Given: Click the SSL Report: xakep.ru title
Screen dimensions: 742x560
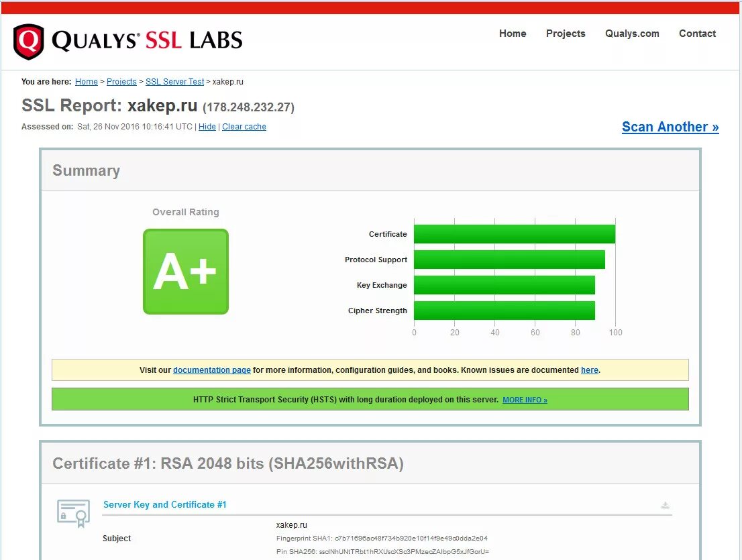Looking at the screenshot, I should (x=109, y=105).
